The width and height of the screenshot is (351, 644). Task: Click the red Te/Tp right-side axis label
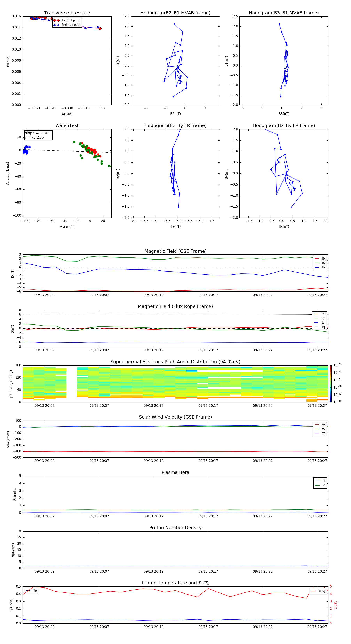click(336, 605)
